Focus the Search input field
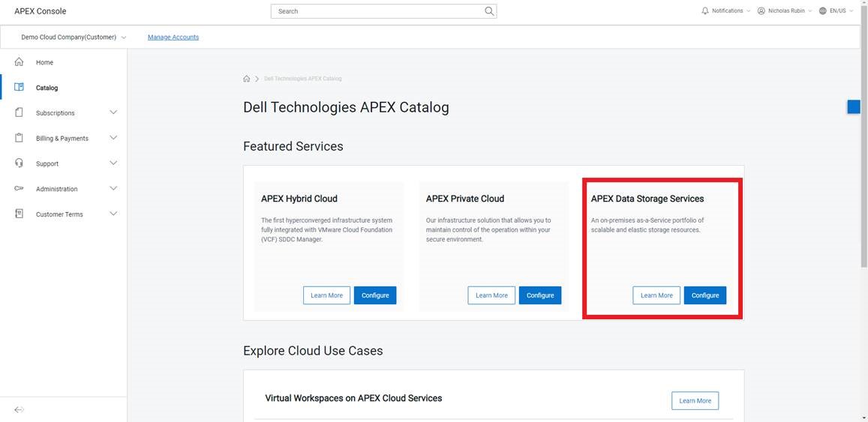 click(x=375, y=11)
